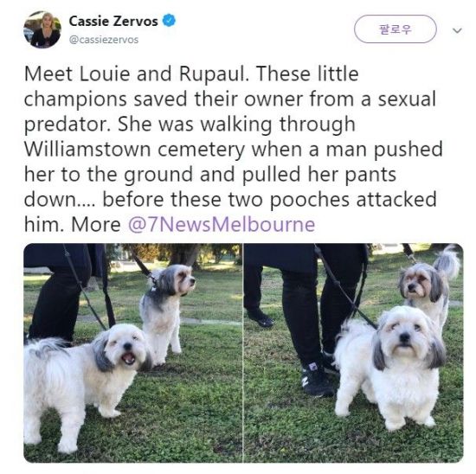The width and height of the screenshot is (476, 474).
Task: Click the word 'More' before the mention
Action: 96,225
